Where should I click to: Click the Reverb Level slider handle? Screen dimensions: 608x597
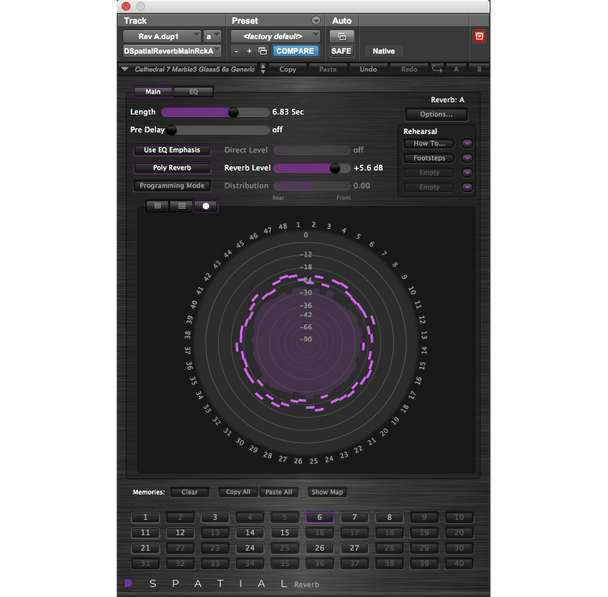(x=335, y=168)
